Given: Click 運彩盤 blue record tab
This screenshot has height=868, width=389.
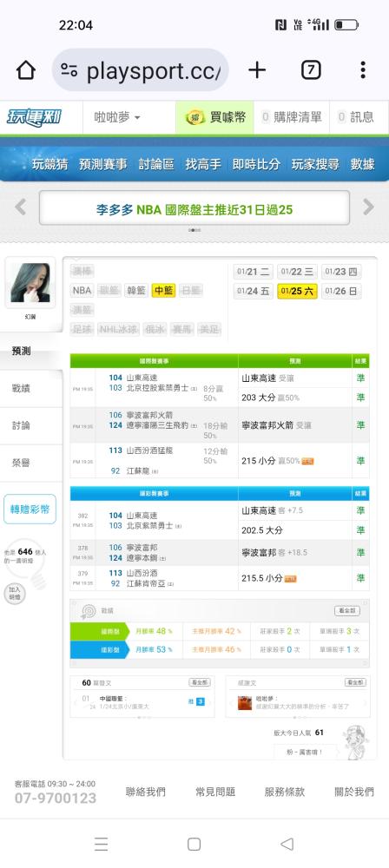Looking at the screenshot, I should tap(99, 648).
